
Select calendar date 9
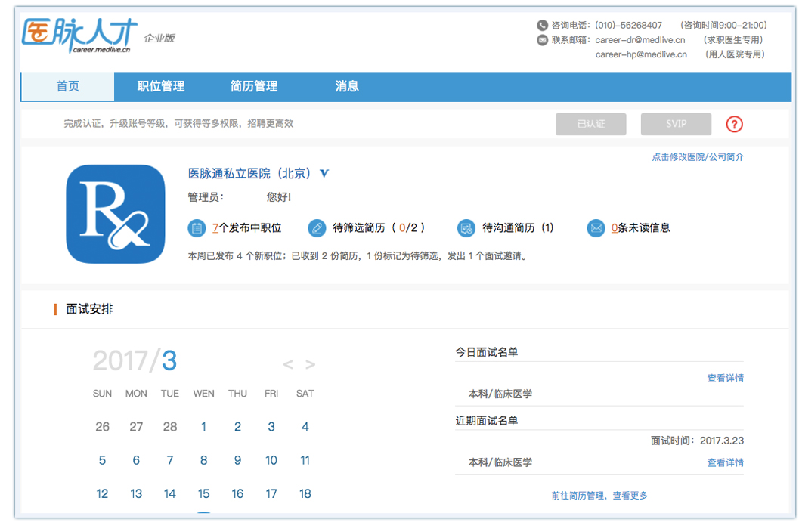click(x=237, y=461)
